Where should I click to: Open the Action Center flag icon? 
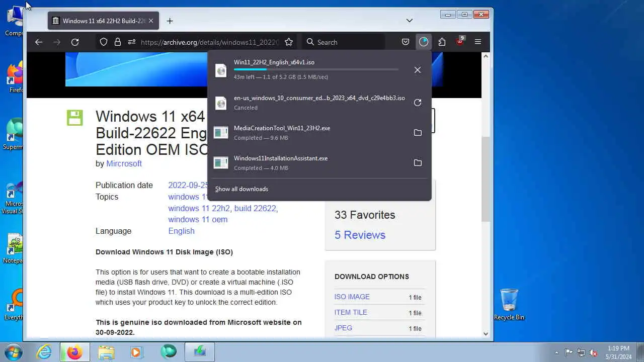coord(569,352)
